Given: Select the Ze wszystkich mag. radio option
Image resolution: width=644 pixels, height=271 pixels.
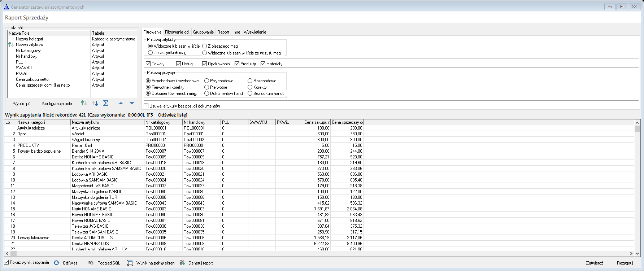Looking at the screenshot, I should pyautogui.click(x=150, y=53).
